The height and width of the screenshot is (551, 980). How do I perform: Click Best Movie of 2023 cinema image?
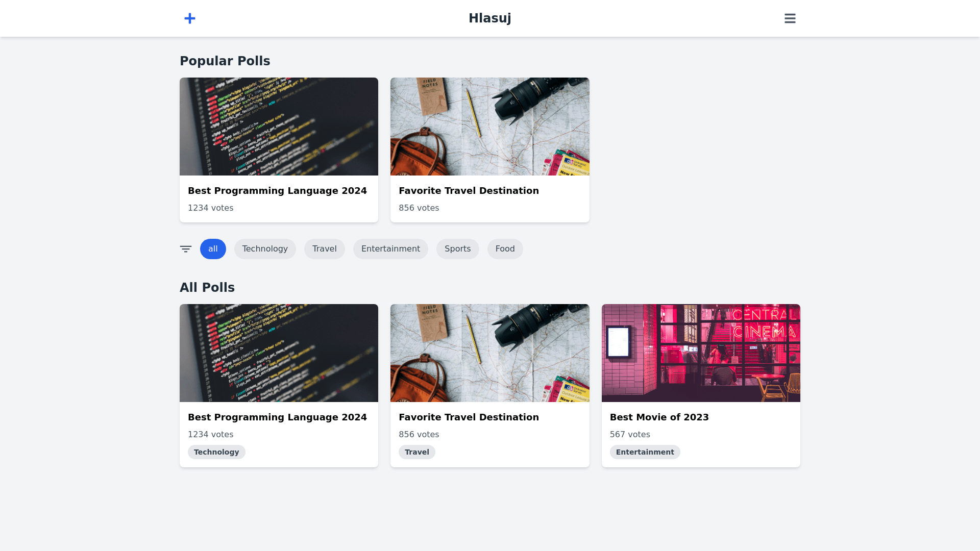click(x=700, y=353)
